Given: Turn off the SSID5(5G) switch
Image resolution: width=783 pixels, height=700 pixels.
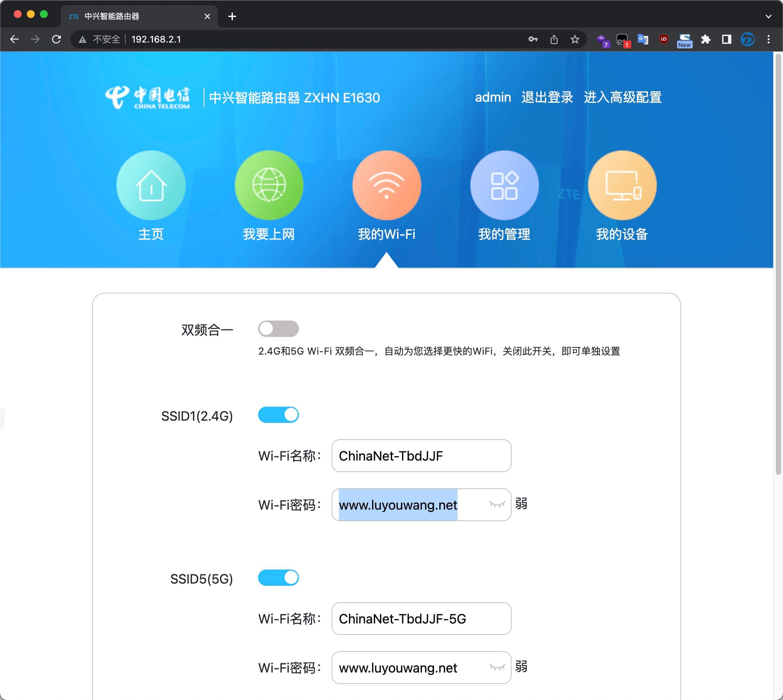Looking at the screenshot, I should (278, 578).
